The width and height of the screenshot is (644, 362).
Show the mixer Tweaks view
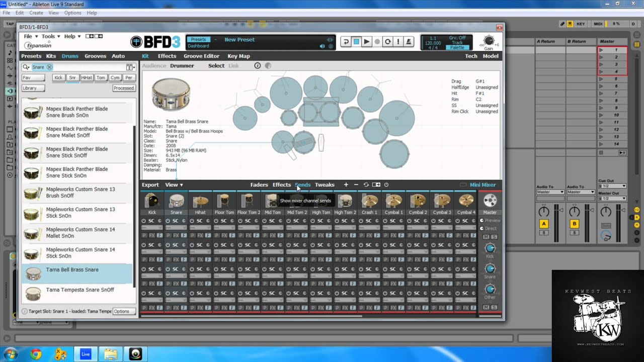click(x=325, y=185)
